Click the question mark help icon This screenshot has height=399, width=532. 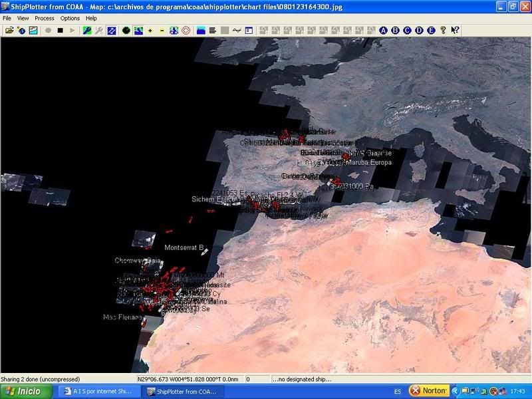[x=444, y=31]
